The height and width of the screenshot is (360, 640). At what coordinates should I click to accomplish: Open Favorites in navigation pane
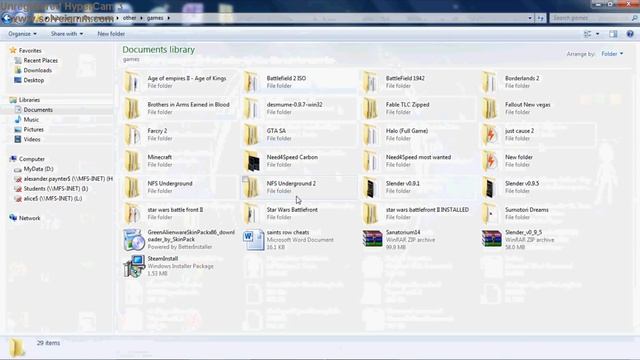[30, 51]
